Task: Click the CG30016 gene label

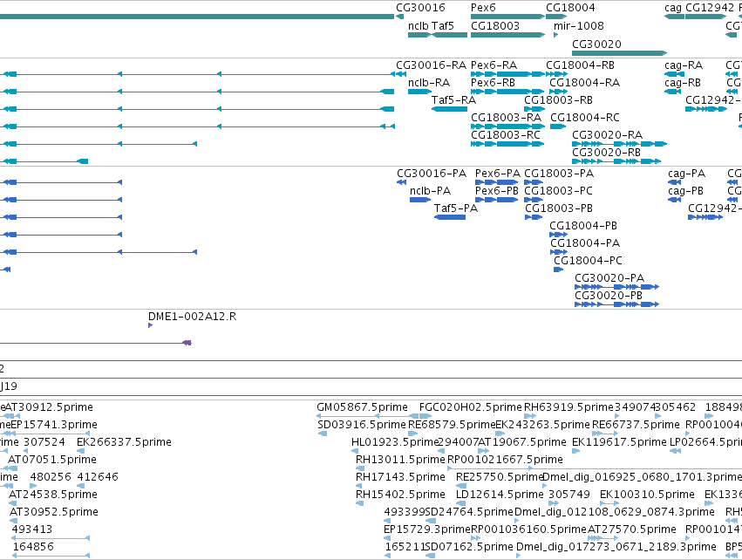Action: pyautogui.click(x=420, y=8)
